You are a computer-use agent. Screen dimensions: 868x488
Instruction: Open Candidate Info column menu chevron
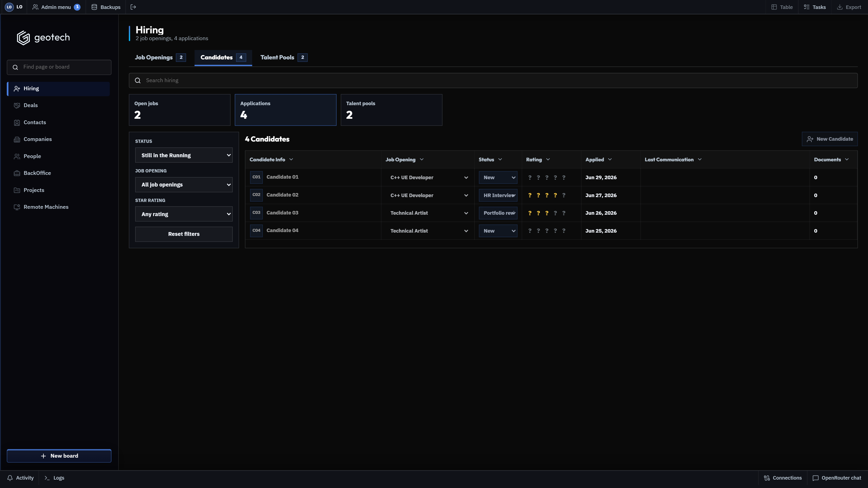291,160
